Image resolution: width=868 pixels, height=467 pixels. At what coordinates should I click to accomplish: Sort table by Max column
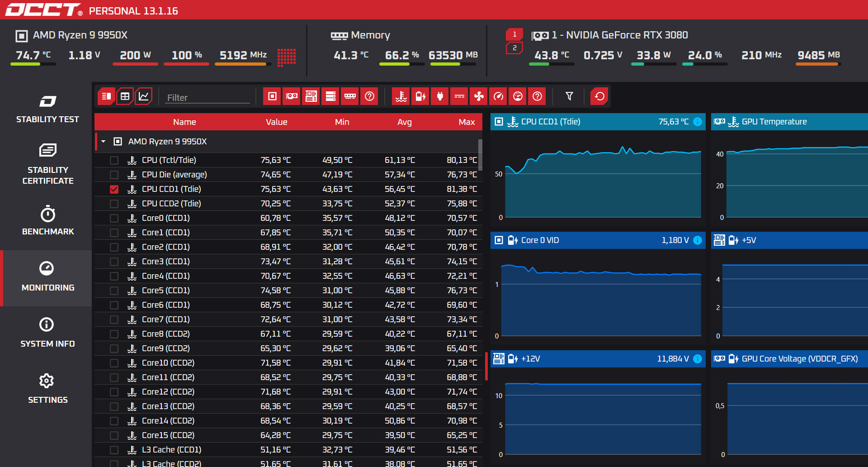(467, 122)
